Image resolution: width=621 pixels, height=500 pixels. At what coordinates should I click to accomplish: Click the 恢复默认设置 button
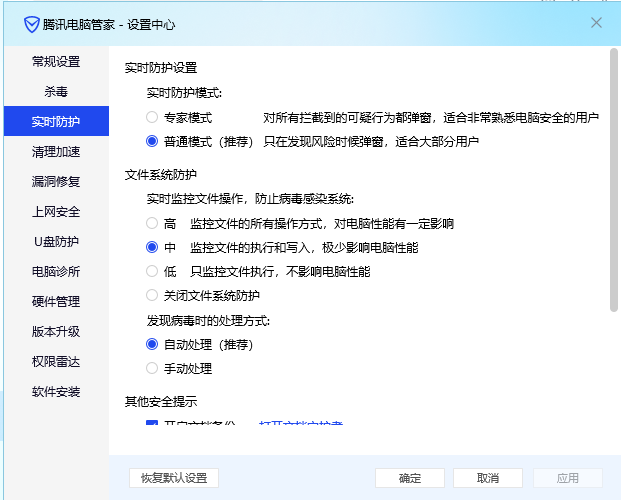174,478
